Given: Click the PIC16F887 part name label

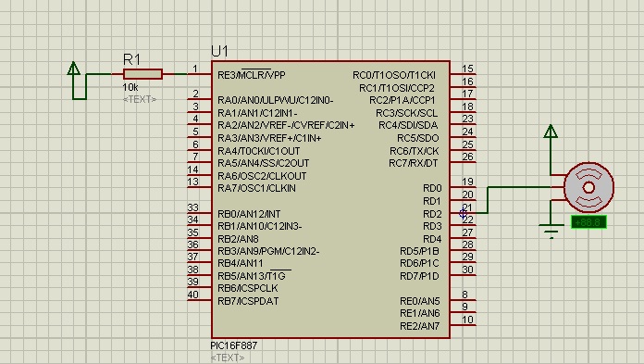Looking at the screenshot, I should click(x=234, y=345).
